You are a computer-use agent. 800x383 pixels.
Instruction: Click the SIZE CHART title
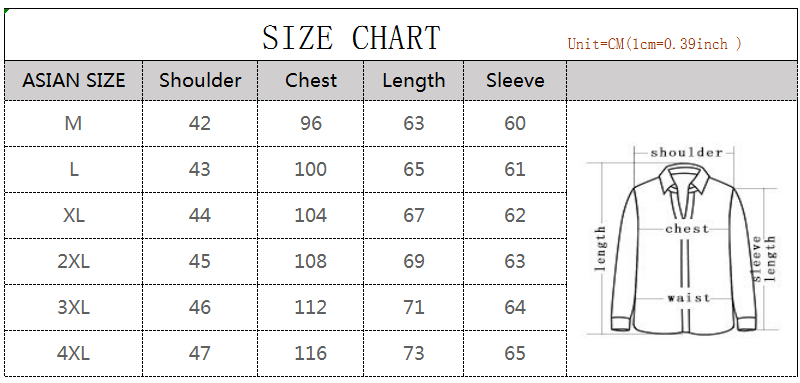[x=351, y=37]
